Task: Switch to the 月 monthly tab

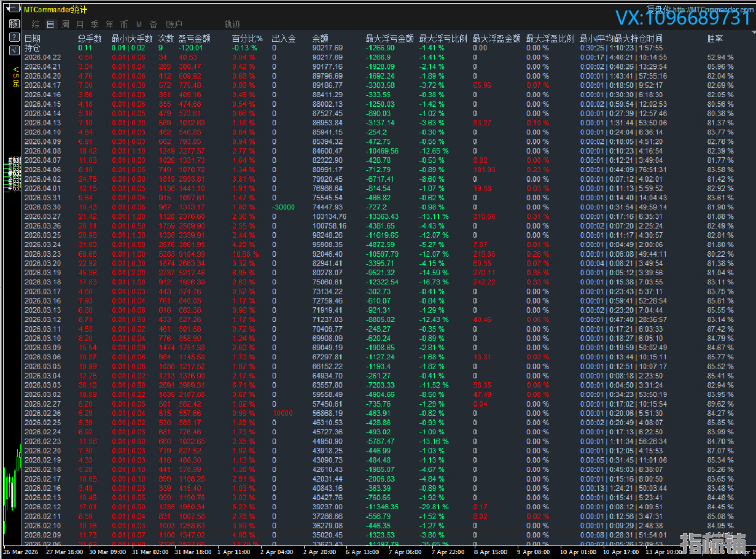Action: (80, 25)
